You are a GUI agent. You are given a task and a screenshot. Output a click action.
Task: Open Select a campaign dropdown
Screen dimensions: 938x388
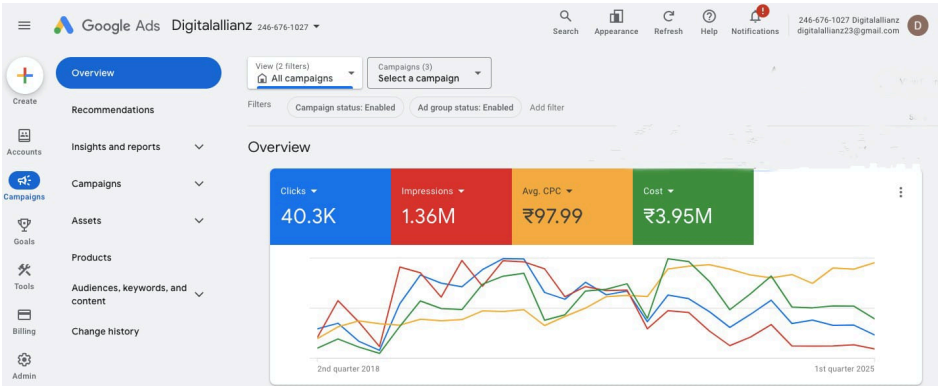430,73
